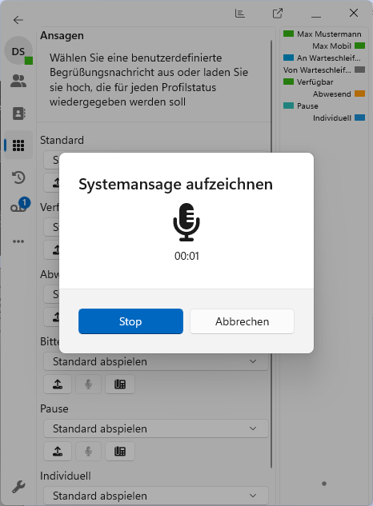The image size is (373, 506).
Task: Select Max Mustermann in the status list
Action: (x=329, y=34)
